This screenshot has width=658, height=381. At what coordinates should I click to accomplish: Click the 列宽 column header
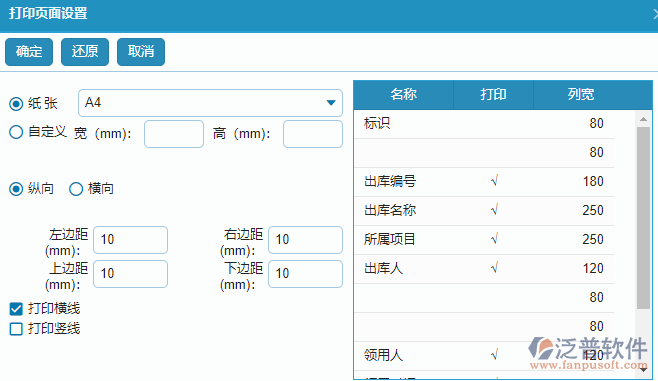click(x=581, y=94)
